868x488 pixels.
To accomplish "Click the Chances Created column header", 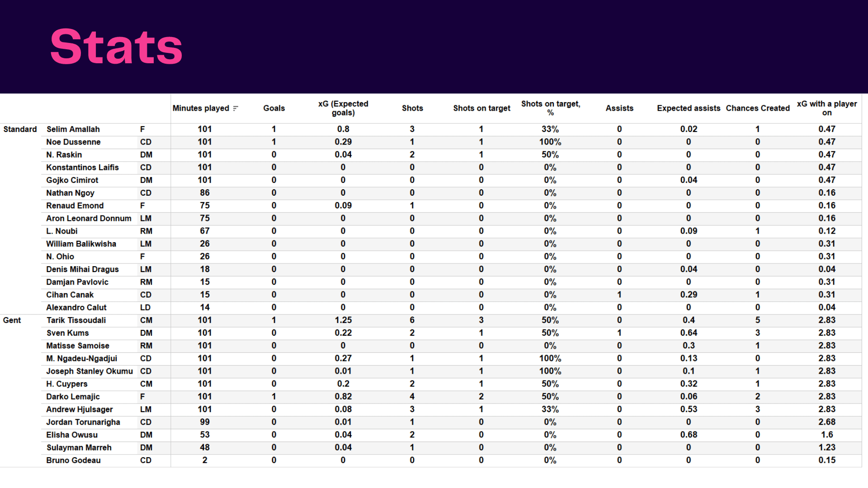I will (758, 108).
